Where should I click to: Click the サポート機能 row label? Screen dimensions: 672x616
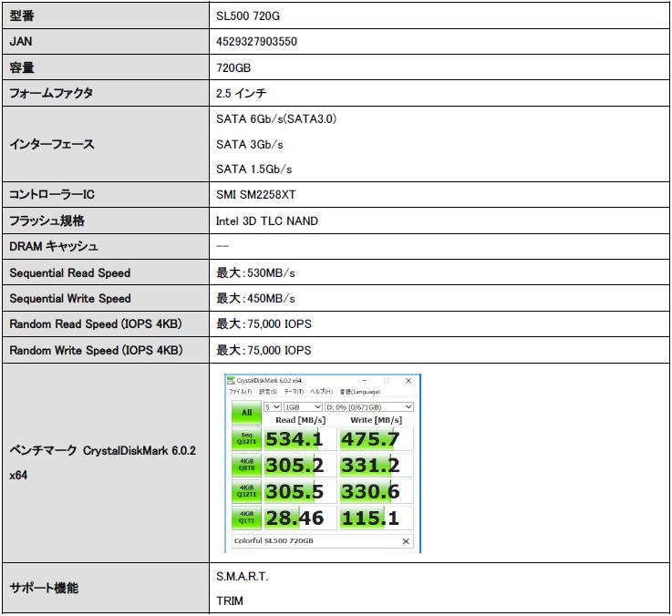click(x=44, y=588)
